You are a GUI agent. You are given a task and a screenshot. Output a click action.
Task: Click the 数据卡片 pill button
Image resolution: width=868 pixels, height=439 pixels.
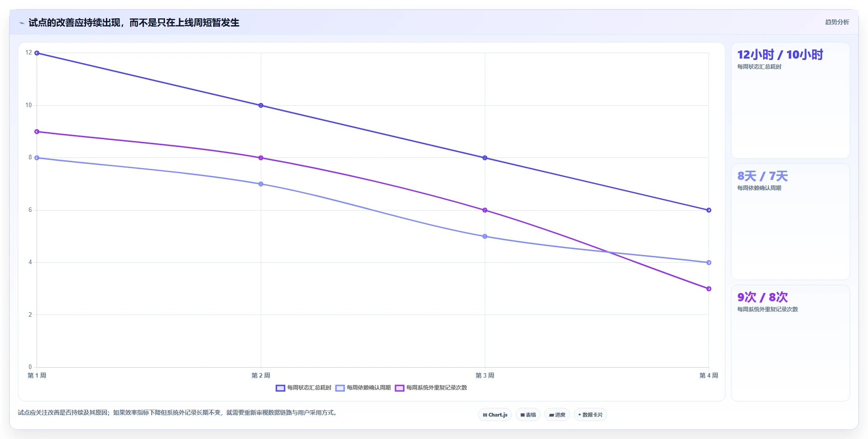pos(590,415)
